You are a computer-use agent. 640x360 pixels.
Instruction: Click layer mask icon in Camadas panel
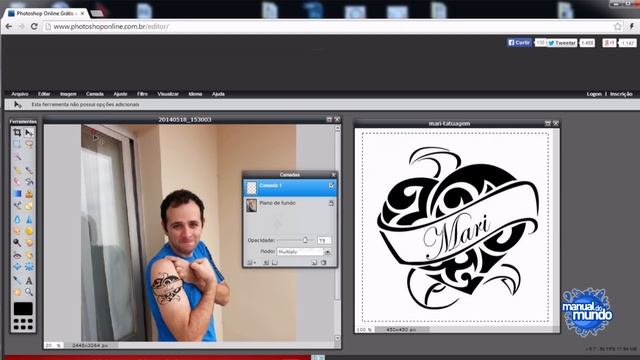pyautogui.click(x=266, y=262)
